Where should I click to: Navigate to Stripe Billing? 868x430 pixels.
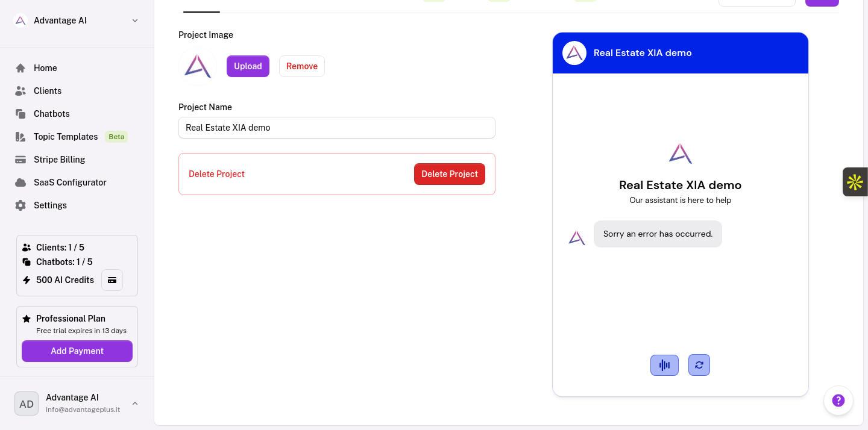point(59,160)
